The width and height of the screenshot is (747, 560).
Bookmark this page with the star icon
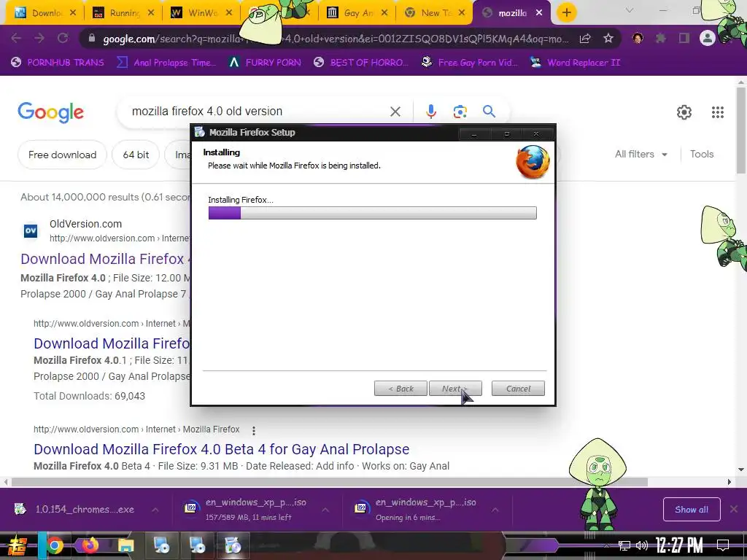pyautogui.click(x=608, y=39)
